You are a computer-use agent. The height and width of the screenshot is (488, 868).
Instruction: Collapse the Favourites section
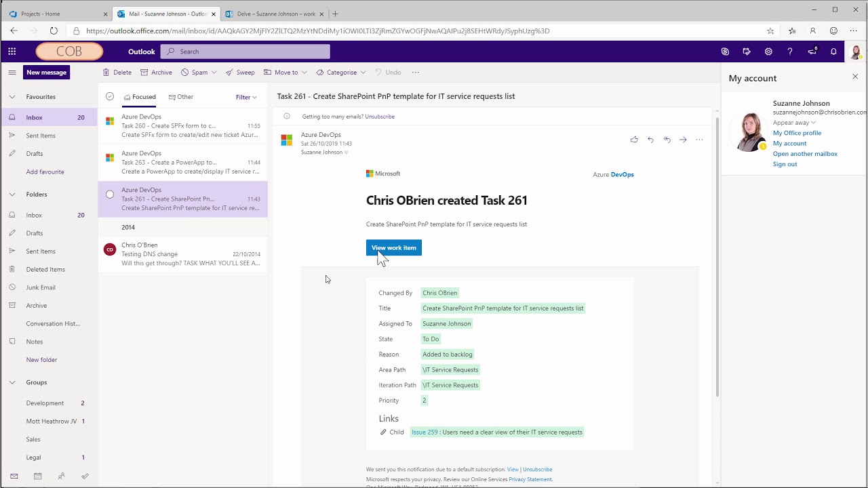(x=12, y=97)
